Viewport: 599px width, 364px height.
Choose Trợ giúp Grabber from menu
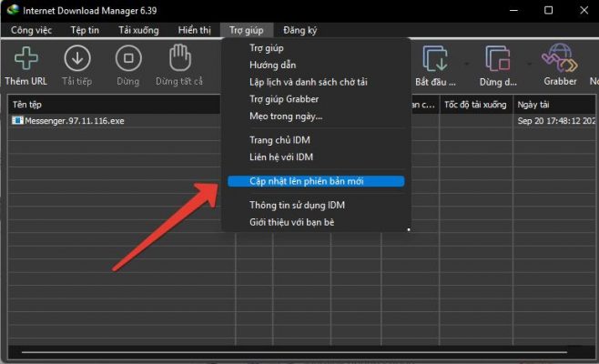283,99
